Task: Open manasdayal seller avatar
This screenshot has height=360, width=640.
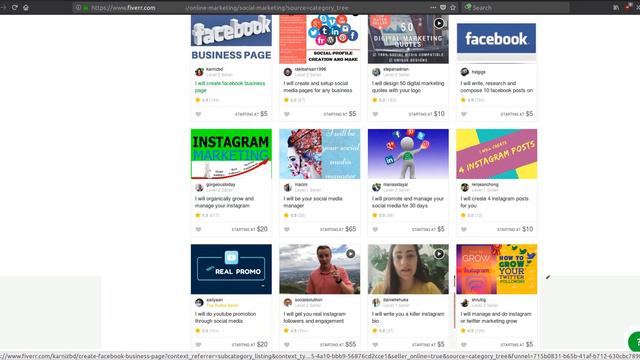Action: (376, 187)
